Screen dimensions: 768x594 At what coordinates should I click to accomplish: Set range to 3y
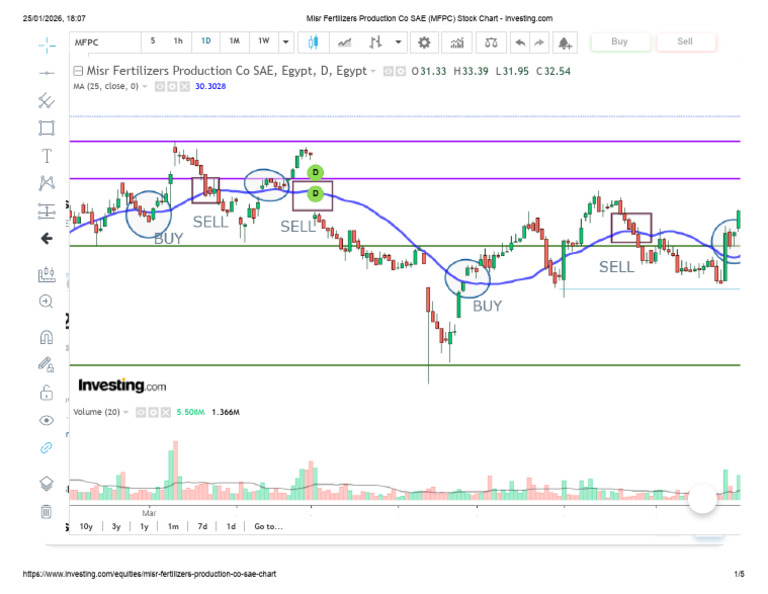[x=116, y=526]
